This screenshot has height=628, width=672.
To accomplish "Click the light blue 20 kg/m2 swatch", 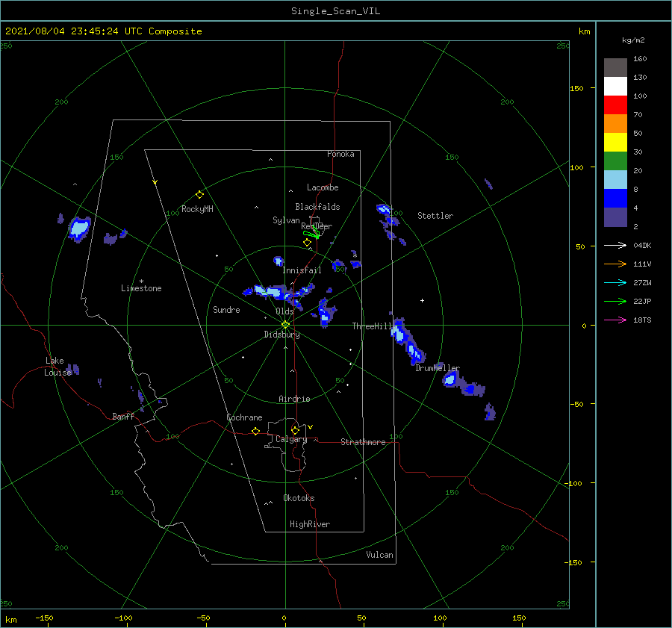I will [615, 179].
